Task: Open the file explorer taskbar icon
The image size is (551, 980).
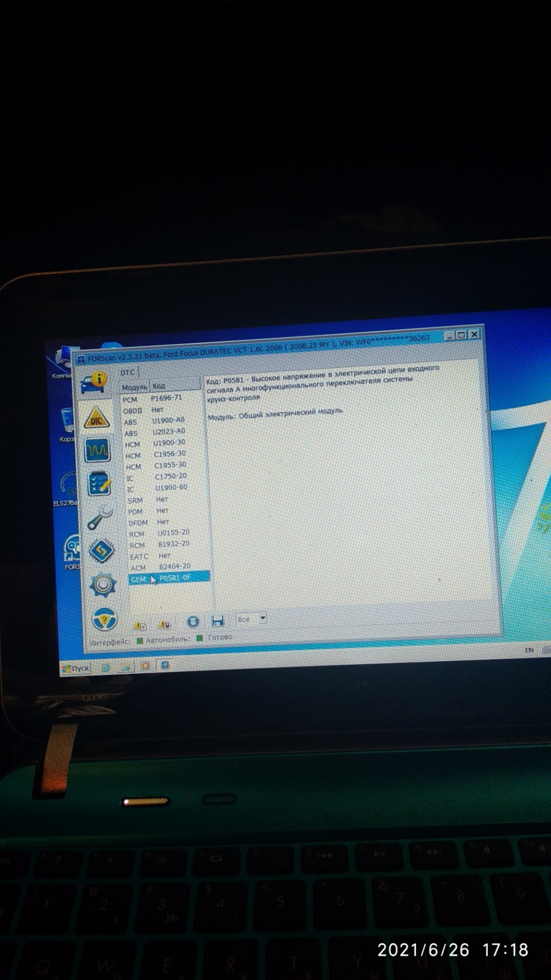Action: click(126, 667)
